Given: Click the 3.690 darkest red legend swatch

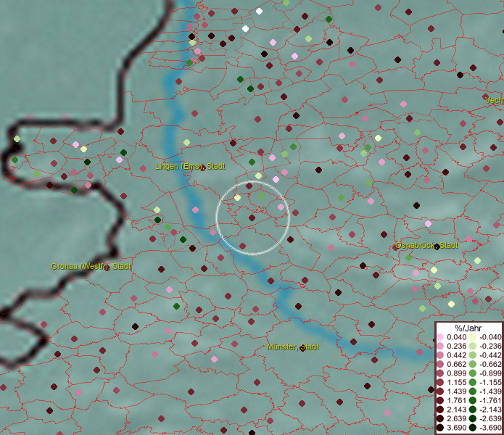Looking at the screenshot, I should click(440, 428).
